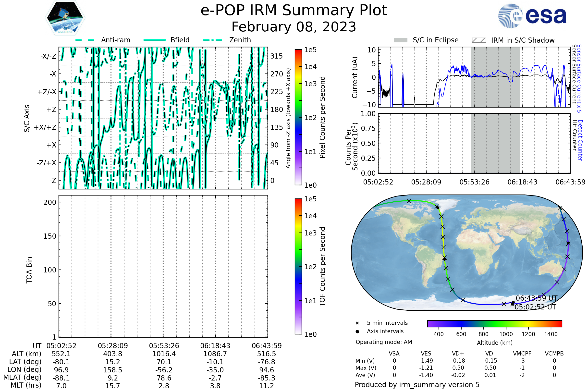Click the MLT (hrs) row label
The width and height of the screenshot is (588, 392).
(x=26, y=385)
